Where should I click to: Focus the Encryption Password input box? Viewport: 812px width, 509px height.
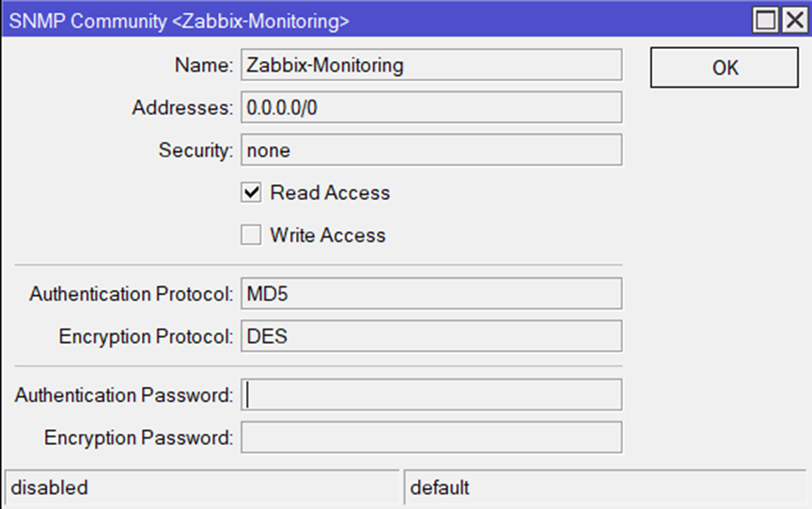pos(431,438)
